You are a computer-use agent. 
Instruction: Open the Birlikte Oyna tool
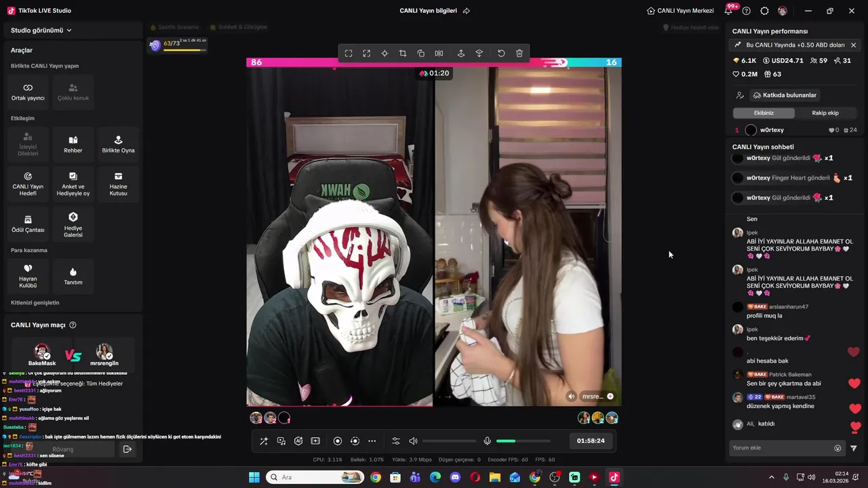pos(118,144)
